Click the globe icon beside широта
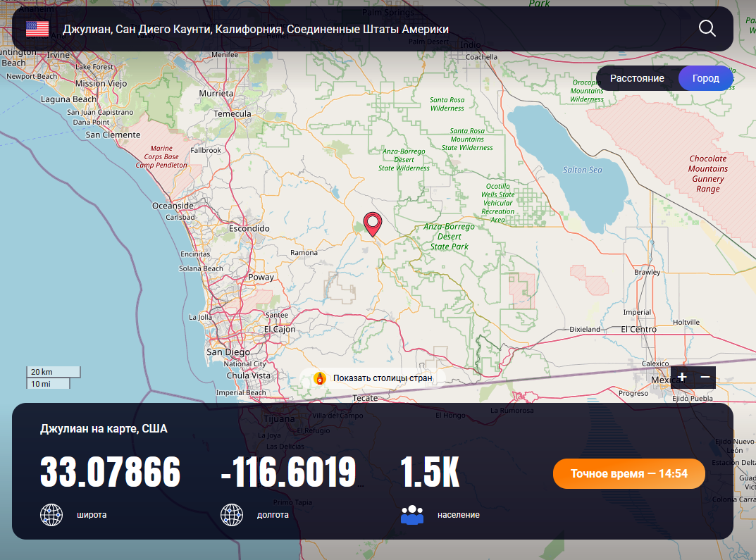The image size is (756, 560). (51, 515)
